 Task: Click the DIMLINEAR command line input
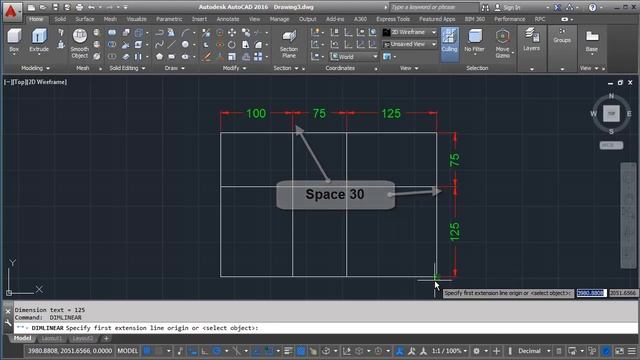[x=325, y=328]
